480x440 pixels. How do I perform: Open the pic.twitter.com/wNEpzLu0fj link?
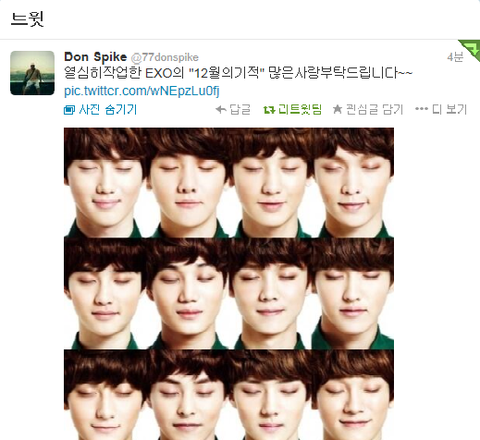coord(142,91)
